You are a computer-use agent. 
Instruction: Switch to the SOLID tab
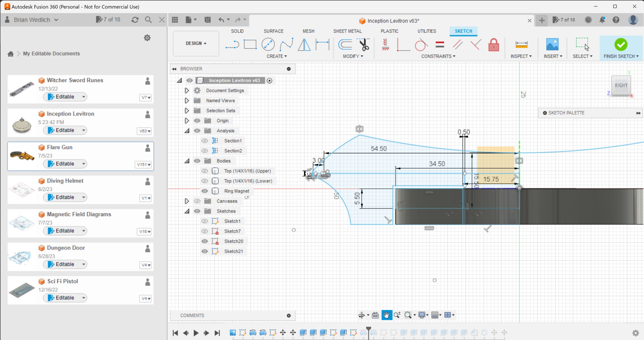(x=237, y=31)
